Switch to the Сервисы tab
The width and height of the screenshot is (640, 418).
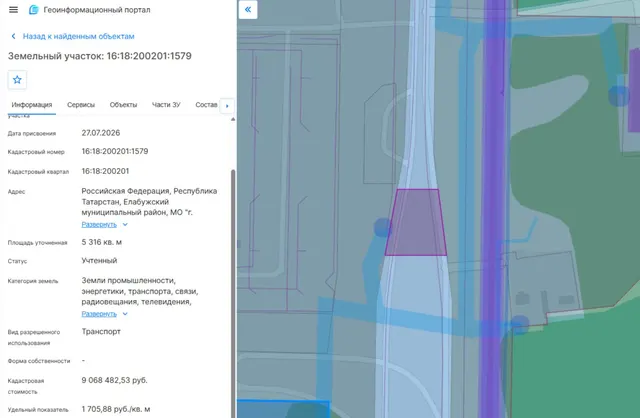tap(81, 105)
